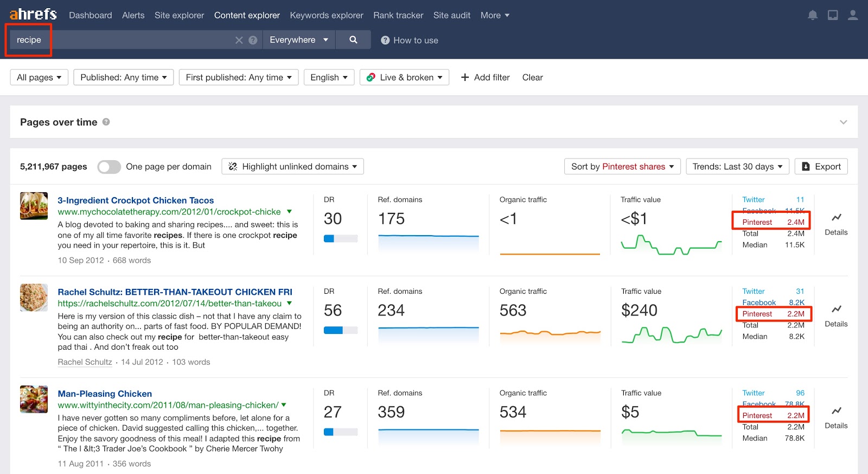Viewport: 868px width, 474px height.
Task: Open URL dropdown arrow for rachelschultz.com result
Action: [289, 304]
